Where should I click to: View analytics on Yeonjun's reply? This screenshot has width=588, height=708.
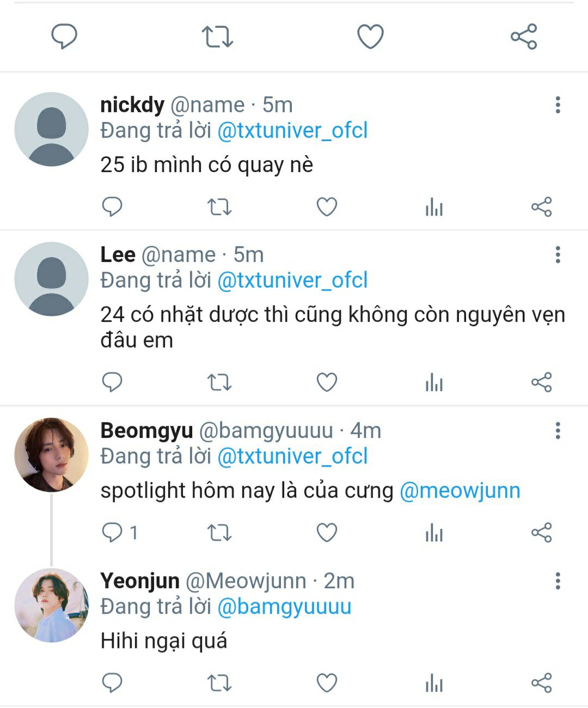tap(434, 683)
